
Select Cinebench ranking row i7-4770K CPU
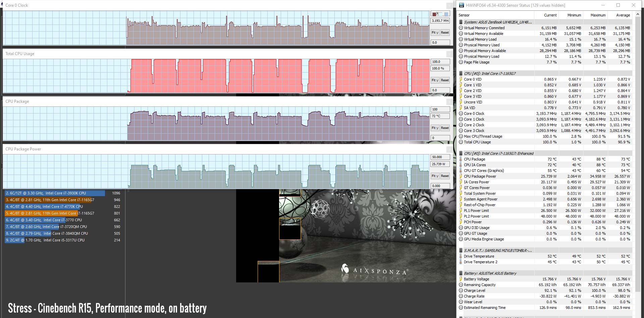[63, 207]
